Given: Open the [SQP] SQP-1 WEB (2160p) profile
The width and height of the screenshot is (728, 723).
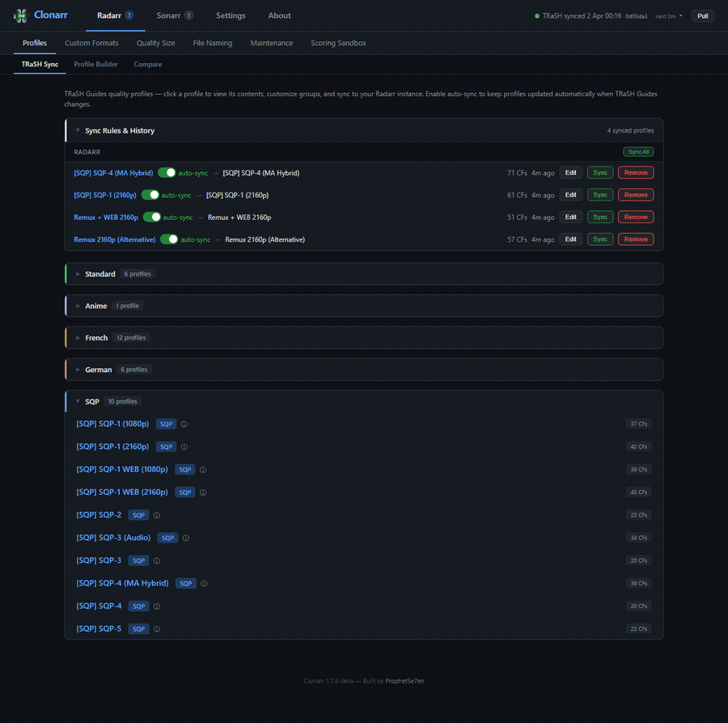Looking at the screenshot, I should 122,492.
